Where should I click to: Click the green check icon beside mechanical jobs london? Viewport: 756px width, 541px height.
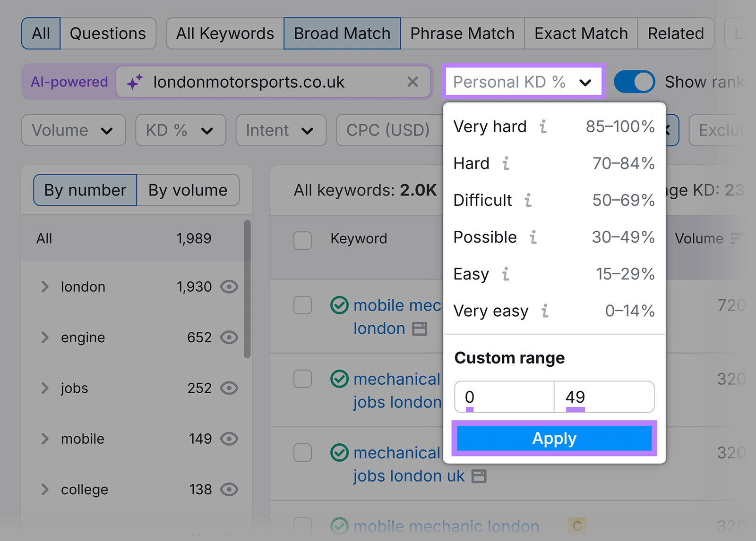[x=339, y=379]
